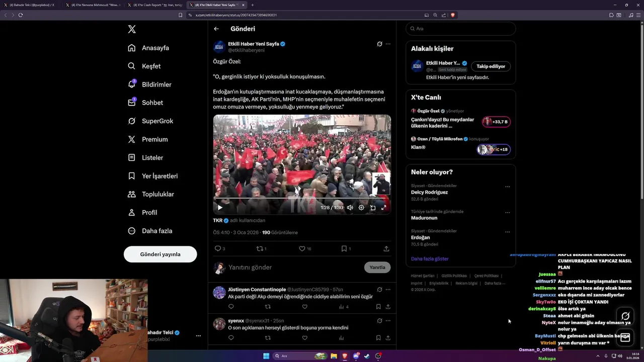Like Jüstinyen Constantinople's reply

(304, 307)
